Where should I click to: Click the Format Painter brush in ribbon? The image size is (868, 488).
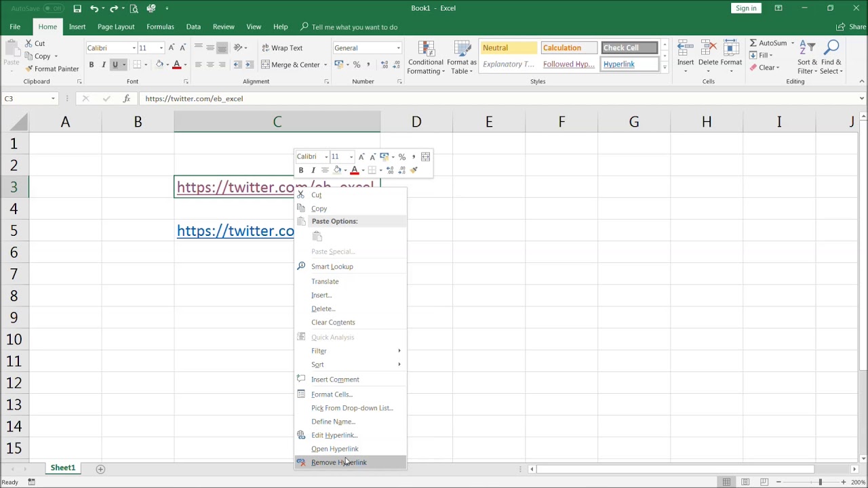click(x=29, y=69)
